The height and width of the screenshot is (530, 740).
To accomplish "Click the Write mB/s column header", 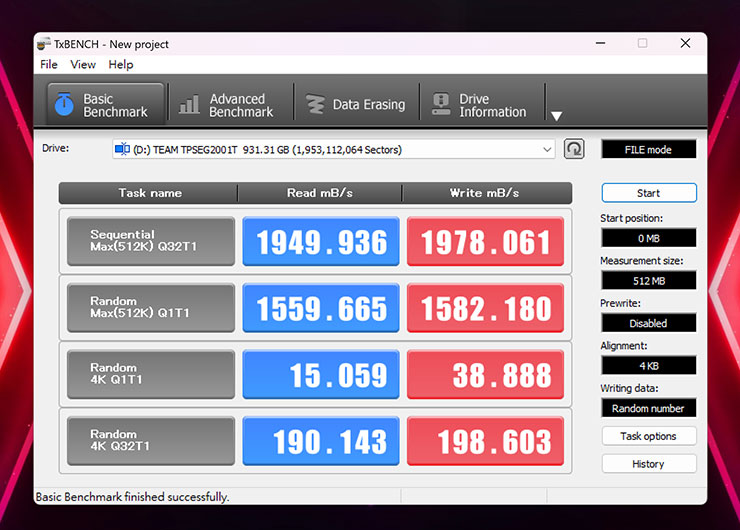I will (x=487, y=193).
